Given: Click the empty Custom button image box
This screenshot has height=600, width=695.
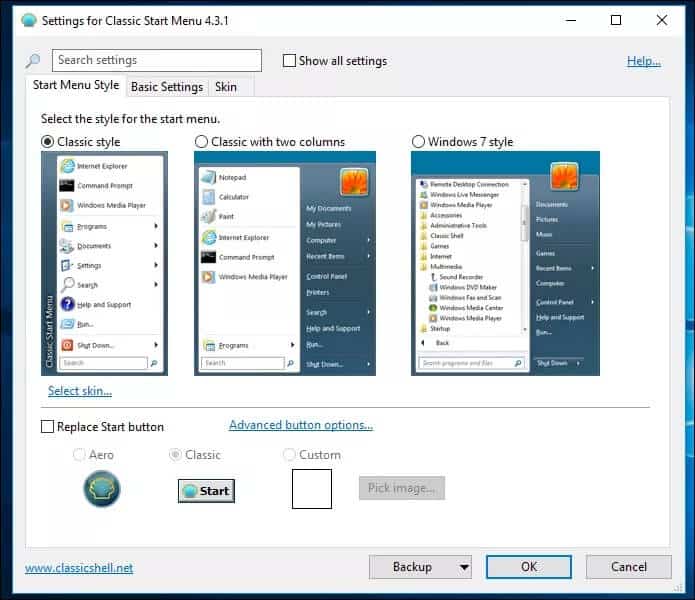Looking at the screenshot, I should pos(312,489).
